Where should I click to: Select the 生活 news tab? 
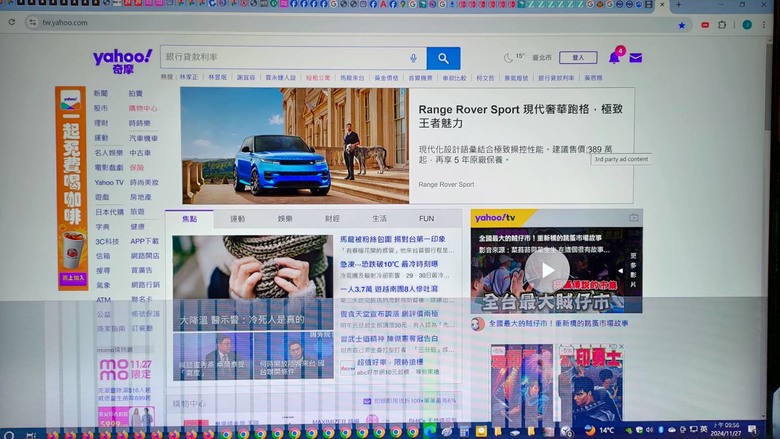[x=380, y=219]
